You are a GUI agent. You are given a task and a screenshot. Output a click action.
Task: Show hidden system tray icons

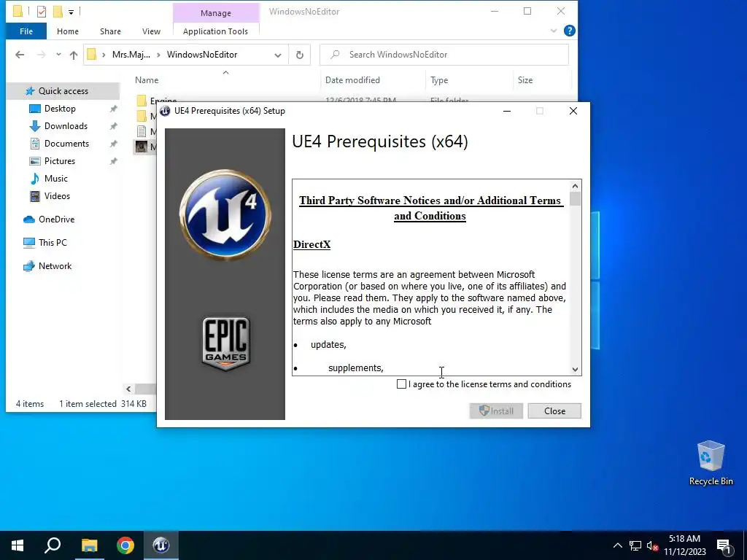tap(617, 545)
